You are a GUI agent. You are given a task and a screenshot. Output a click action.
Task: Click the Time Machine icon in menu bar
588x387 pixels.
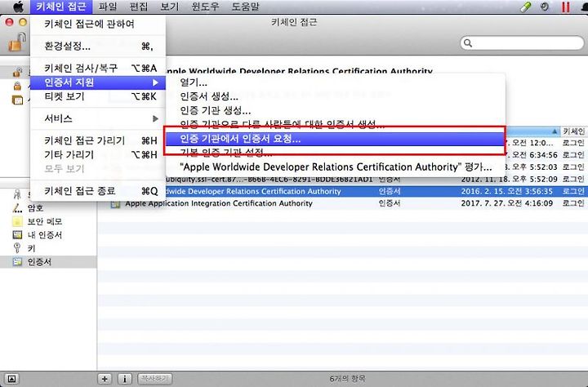point(545,7)
